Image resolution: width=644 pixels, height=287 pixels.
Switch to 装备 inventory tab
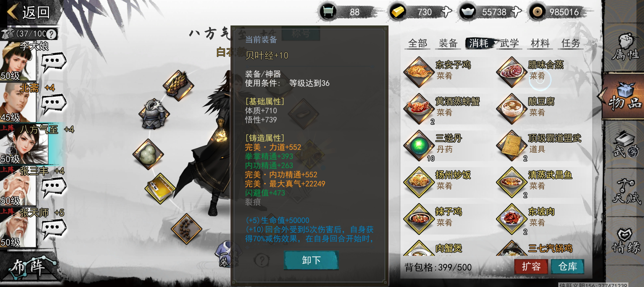(448, 43)
